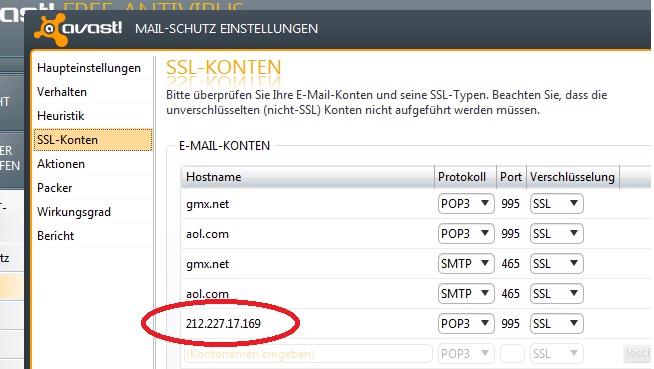The image size is (654, 369).
Task: Click the Kontonamen eingeben input field
Action: [308, 354]
